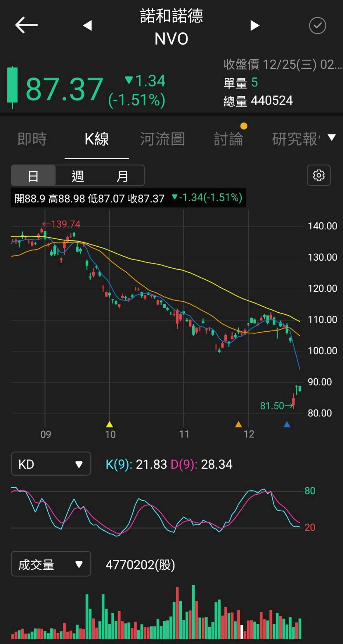Screen dimensions: 343x644
Task: Expand more tabs with the white dropdown arrow
Action: tap(332, 138)
